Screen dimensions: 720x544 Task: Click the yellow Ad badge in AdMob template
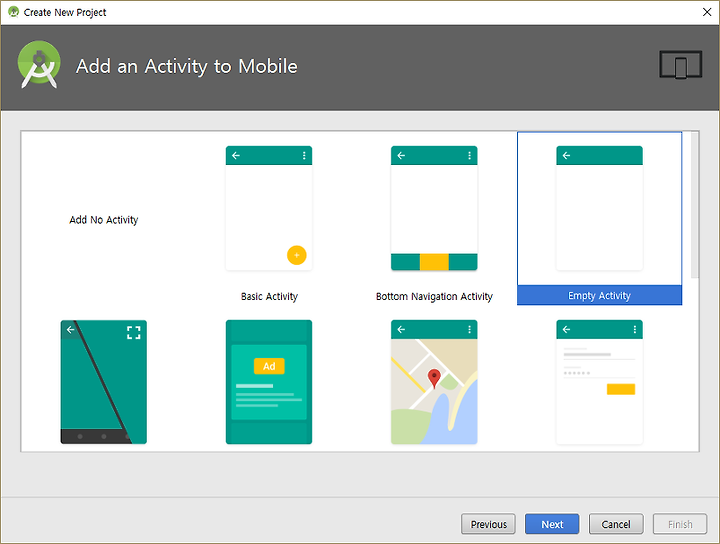click(x=269, y=366)
